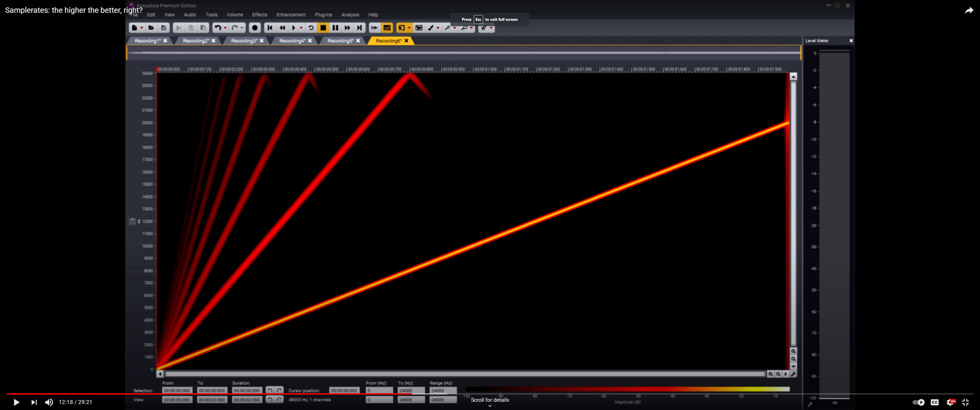Image resolution: width=980 pixels, height=410 pixels.
Task: Click the Copy icon in the toolbar
Action: tap(191, 28)
